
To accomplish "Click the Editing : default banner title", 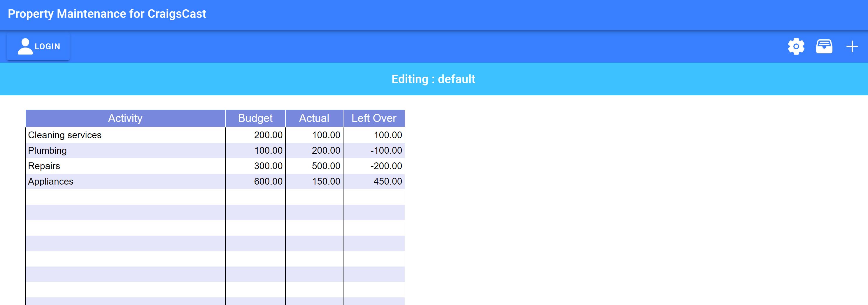I will pyautogui.click(x=433, y=79).
